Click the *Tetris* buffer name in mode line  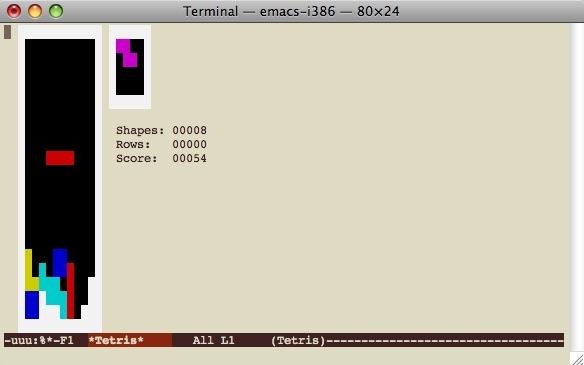pos(116,340)
